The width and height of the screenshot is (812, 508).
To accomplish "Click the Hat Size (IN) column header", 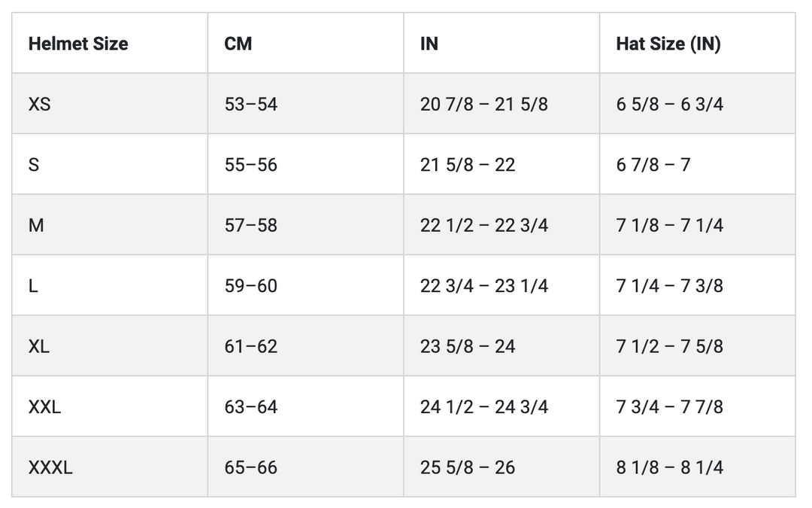I will coord(668,44).
